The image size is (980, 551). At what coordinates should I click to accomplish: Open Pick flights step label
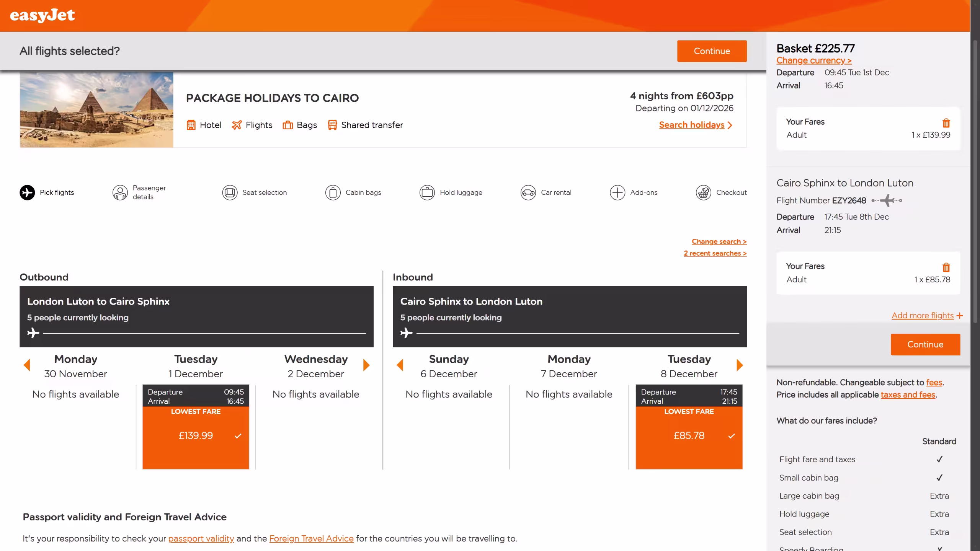click(57, 192)
